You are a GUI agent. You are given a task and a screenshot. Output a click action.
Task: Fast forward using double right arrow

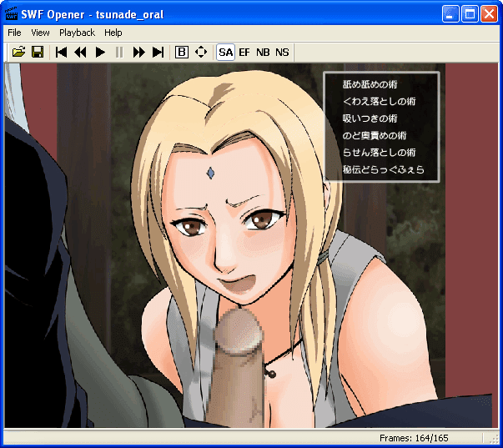(x=139, y=52)
